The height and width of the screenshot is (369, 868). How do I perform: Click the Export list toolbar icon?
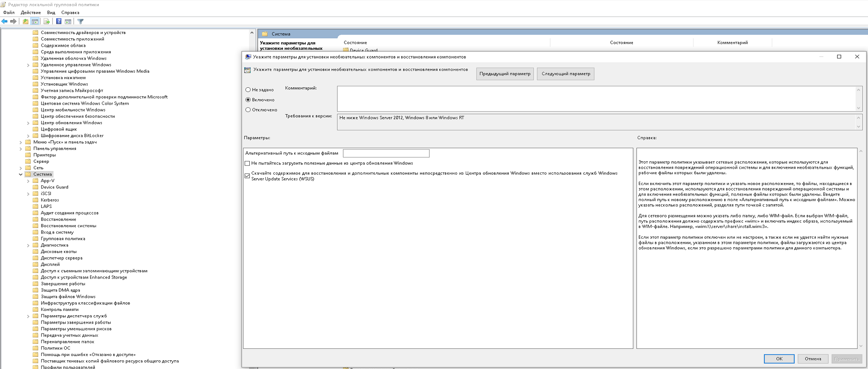point(47,21)
